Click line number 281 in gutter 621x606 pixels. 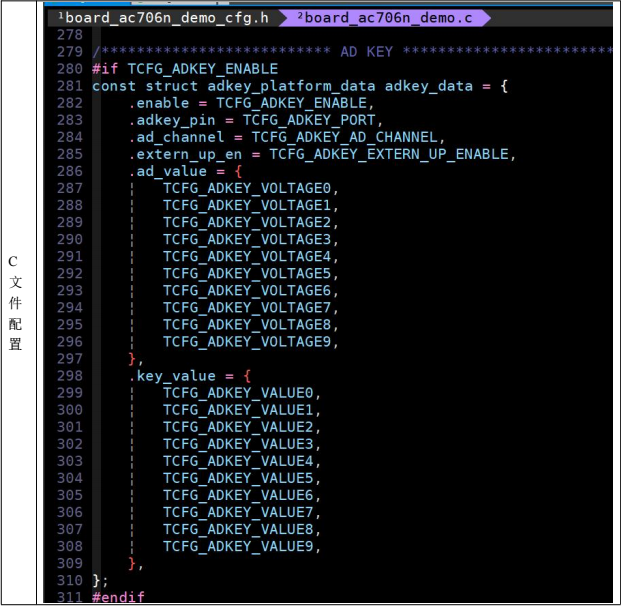pyautogui.click(x=70, y=86)
